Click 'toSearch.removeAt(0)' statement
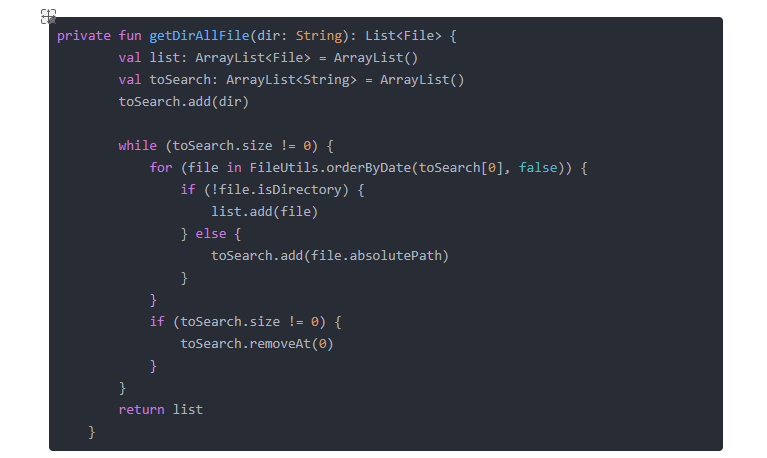This screenshot has height=458, width=767. (257, 344)
